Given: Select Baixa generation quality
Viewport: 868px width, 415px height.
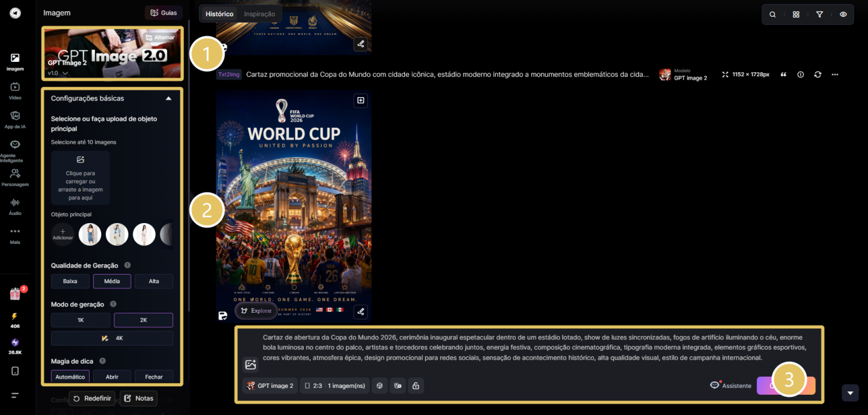Looking at the screenshot, I should click(x=70, y=281).
